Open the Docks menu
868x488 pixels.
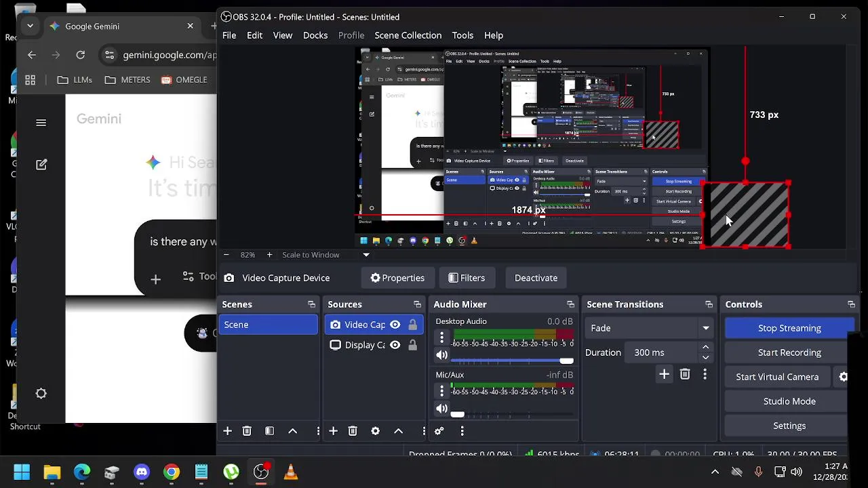click(315, 35)
